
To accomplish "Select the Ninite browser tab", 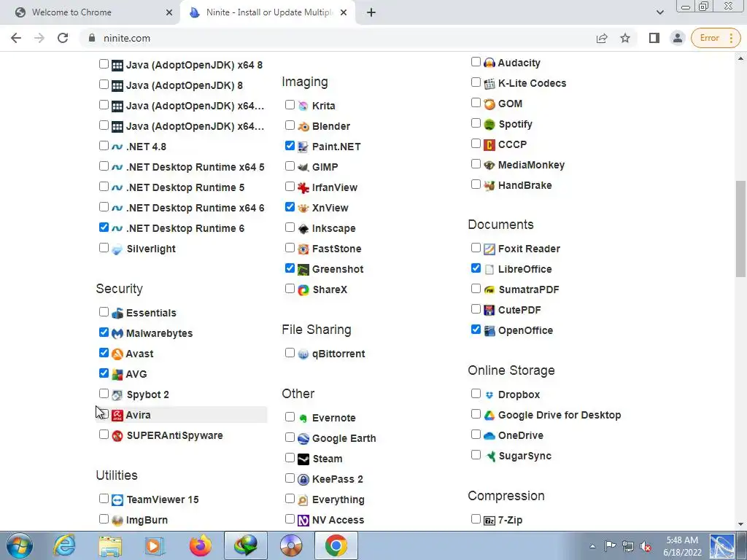I will tap(268, 12).
